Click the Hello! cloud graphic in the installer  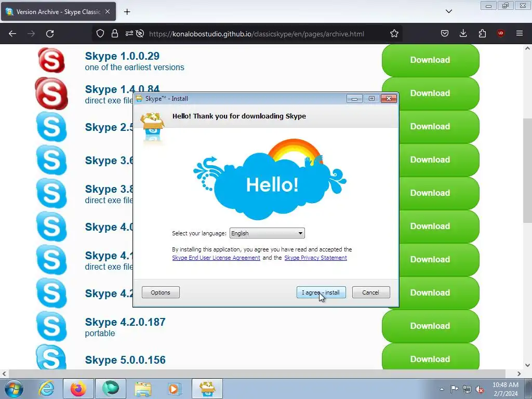click(270, 180)
